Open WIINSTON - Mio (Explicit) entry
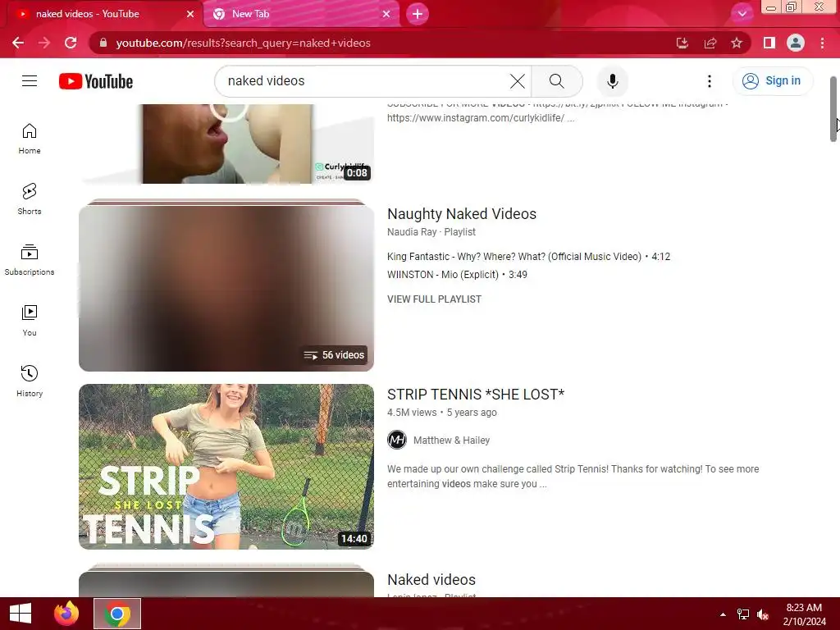Screen dimensions: 840x630 pos(457,274)
